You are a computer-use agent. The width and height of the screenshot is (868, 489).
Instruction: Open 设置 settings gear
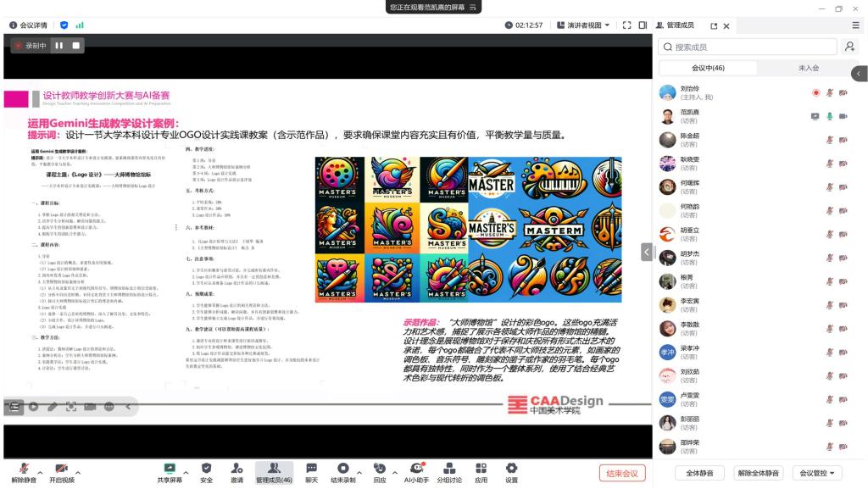click(511, 471)
